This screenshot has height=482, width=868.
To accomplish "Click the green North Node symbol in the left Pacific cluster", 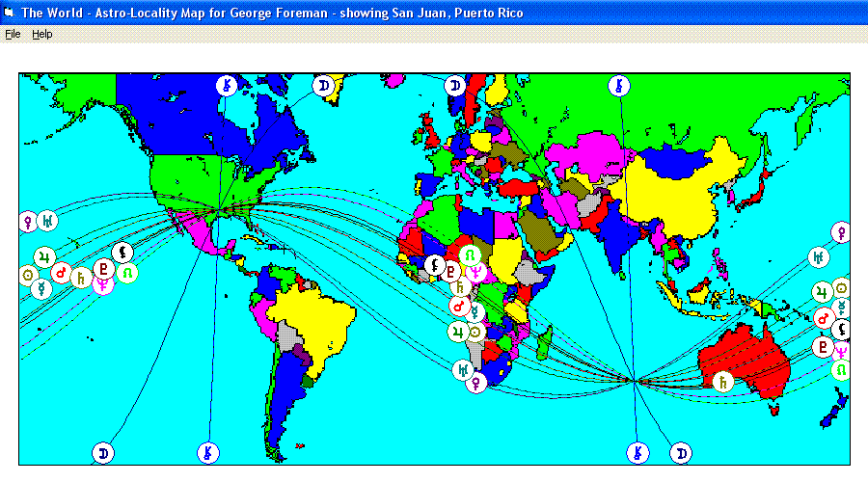I will (x=127, y=274).
